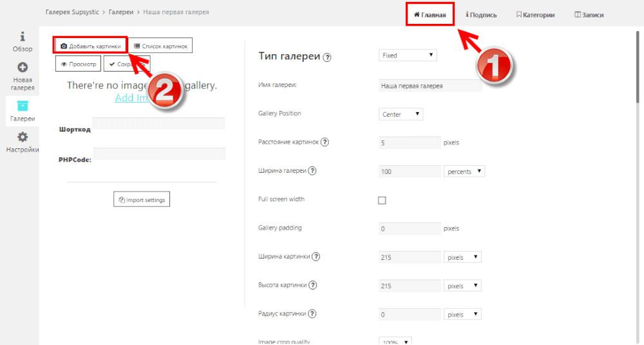The width and height of the screenshot is (644, 345).
Task: Click the Ширина картинки value field
Action: coord(410,257)
